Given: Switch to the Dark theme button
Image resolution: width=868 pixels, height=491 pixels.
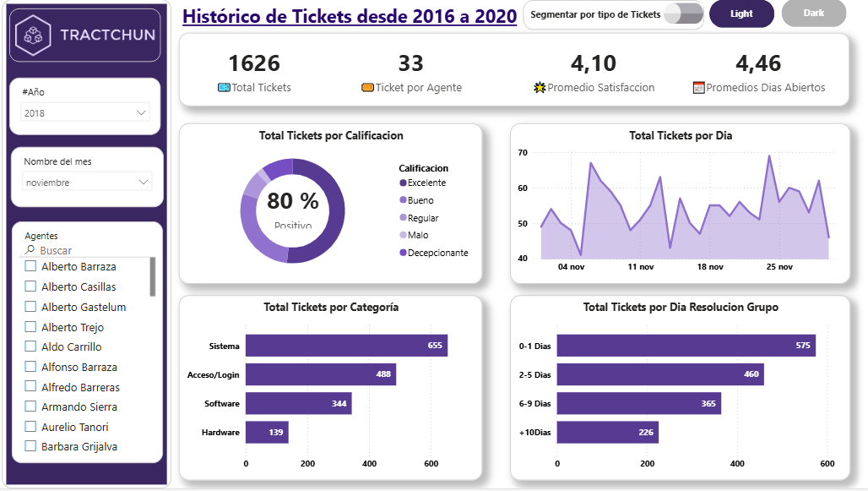Looking at the screenshot, I should click(x=813, y=14).
